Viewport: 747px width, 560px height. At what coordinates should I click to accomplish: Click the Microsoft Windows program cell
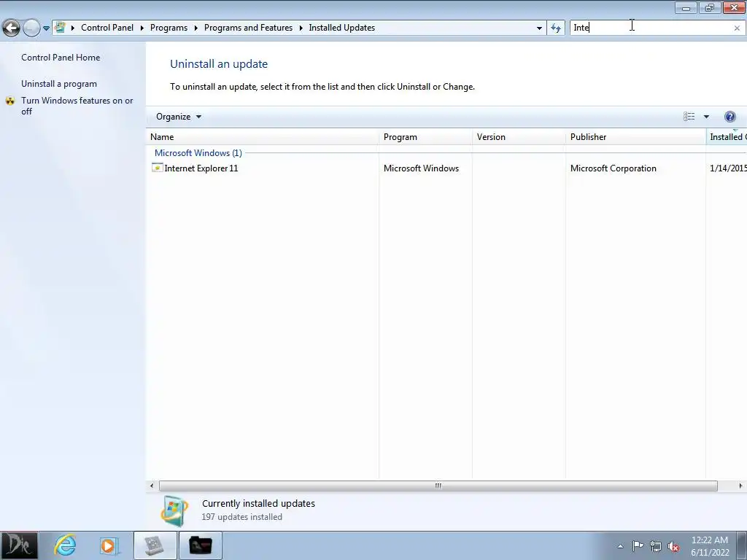pyautogui.click(x=421, y=168)
